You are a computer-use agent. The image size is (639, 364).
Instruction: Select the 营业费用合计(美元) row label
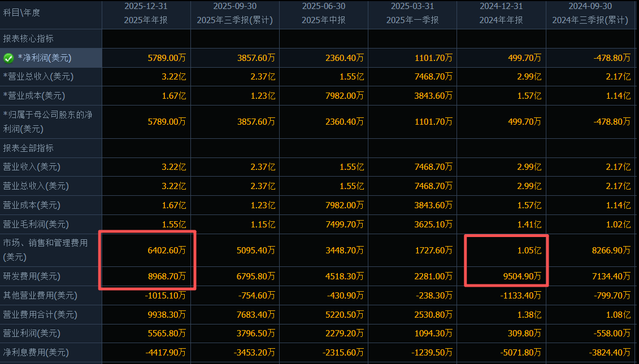tap(40, 314)
